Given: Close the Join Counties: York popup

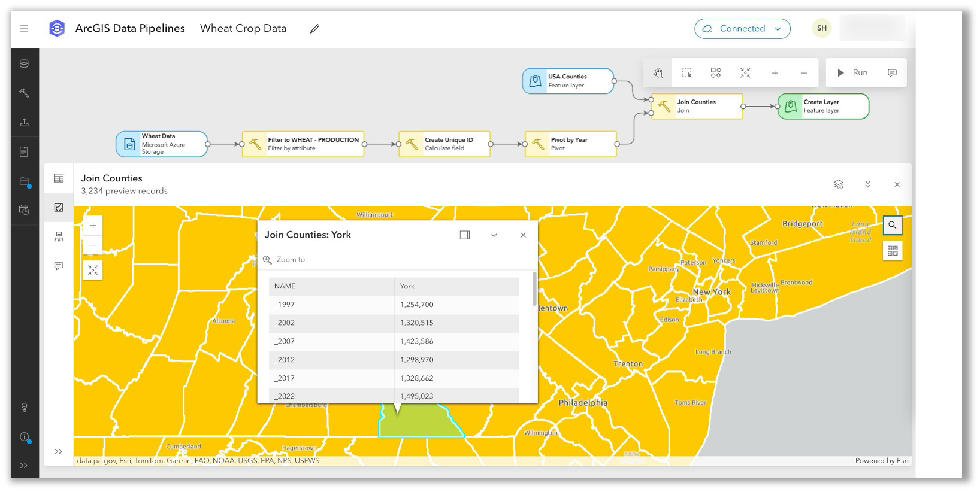Looking at the screenshot, I should (x=523, y=235).
